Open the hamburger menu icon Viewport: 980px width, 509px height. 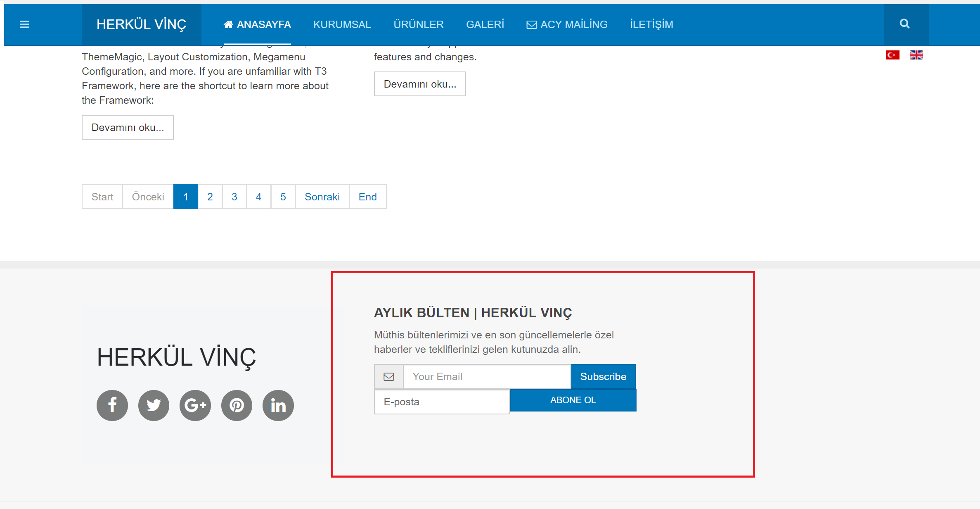tap(24, 24)
